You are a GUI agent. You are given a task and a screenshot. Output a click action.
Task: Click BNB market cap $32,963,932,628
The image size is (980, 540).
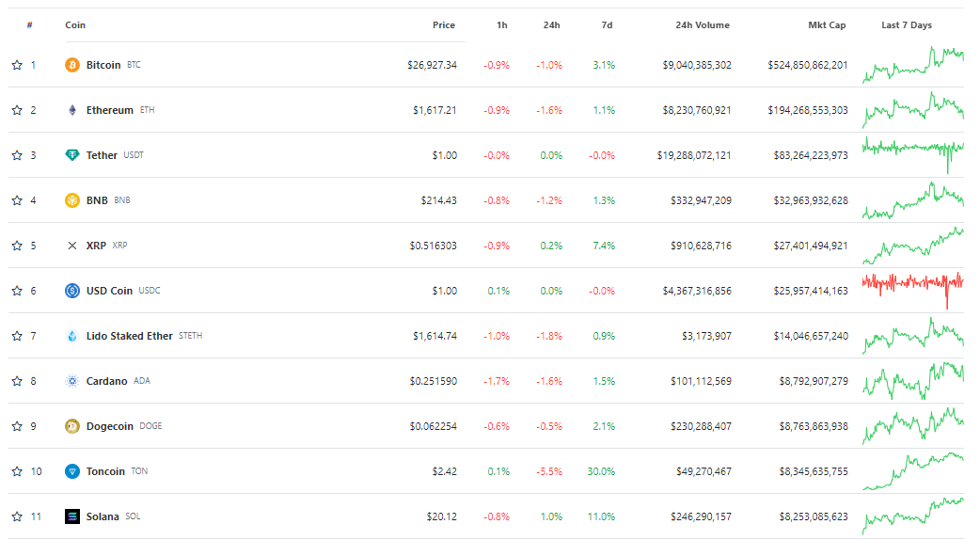click(811, 200)
